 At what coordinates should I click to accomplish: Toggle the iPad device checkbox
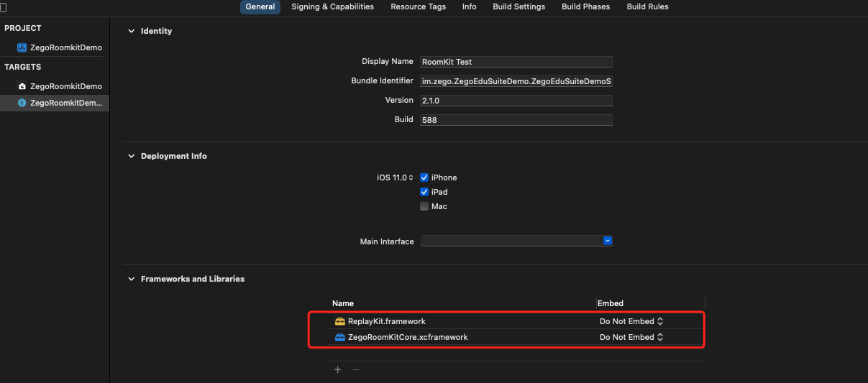point(424,192)
